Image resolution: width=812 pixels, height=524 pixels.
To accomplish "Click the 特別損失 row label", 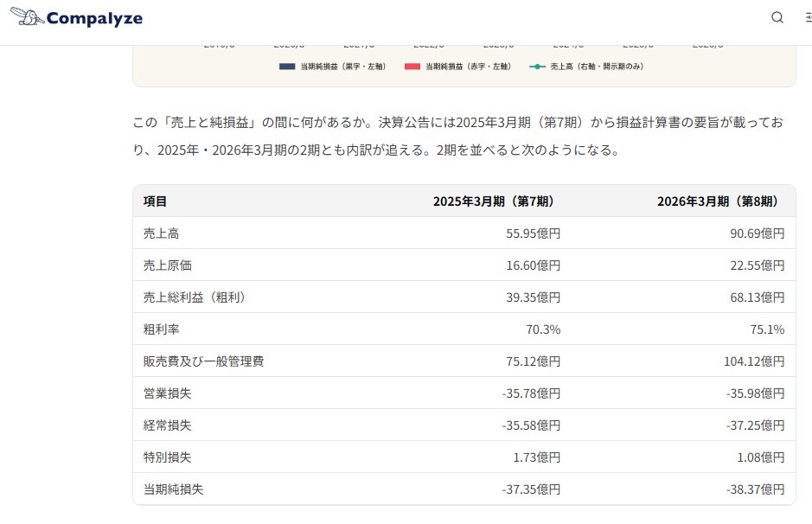I will [167, 457].
